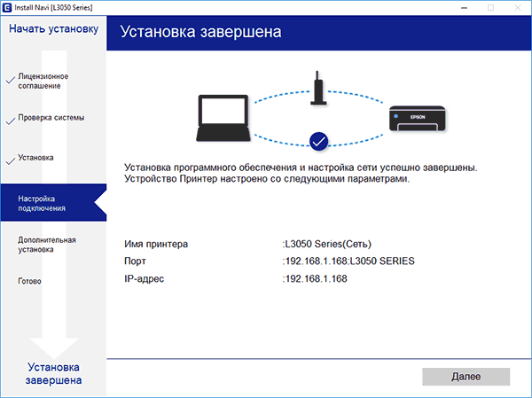The height and width of the screenshot is (398, 532).
Task: Select the Дополнительная установка step
Action: [x=47, y=245]
